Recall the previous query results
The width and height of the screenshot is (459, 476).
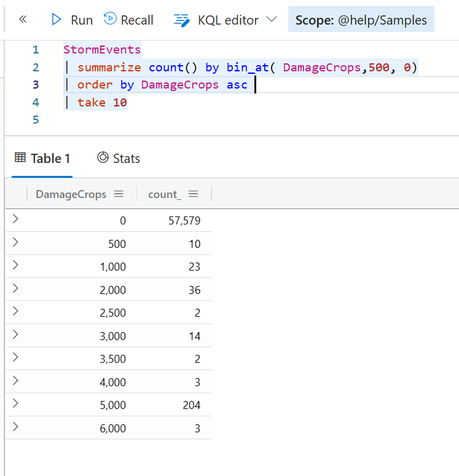click(128, 20)
